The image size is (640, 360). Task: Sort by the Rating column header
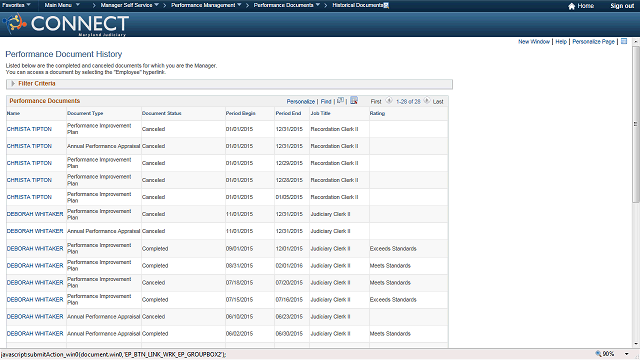click(x=377, y=113)
